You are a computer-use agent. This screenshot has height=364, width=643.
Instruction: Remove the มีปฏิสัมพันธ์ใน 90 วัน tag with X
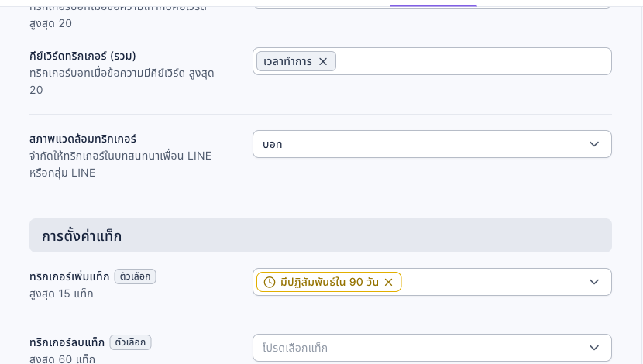tap(388, 282)
